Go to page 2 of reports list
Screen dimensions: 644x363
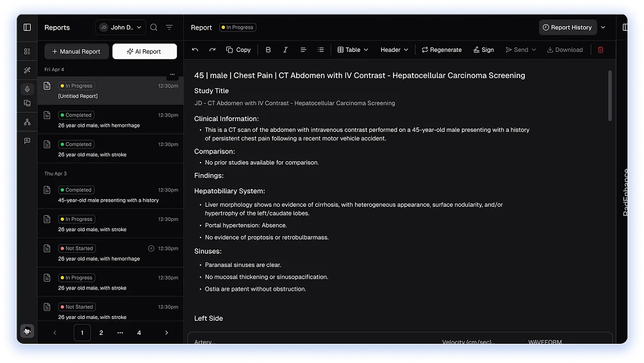[x=101, y=333]
